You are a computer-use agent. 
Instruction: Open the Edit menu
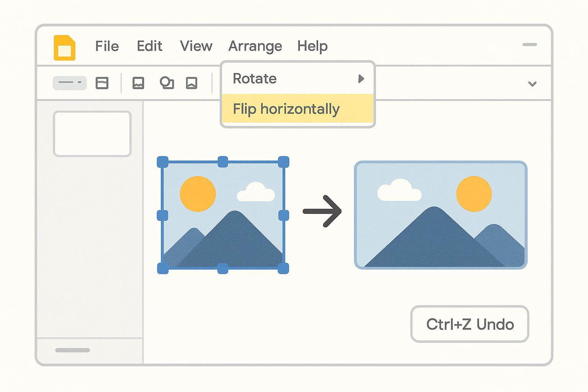pyautogui.click(x=149, y=46)
